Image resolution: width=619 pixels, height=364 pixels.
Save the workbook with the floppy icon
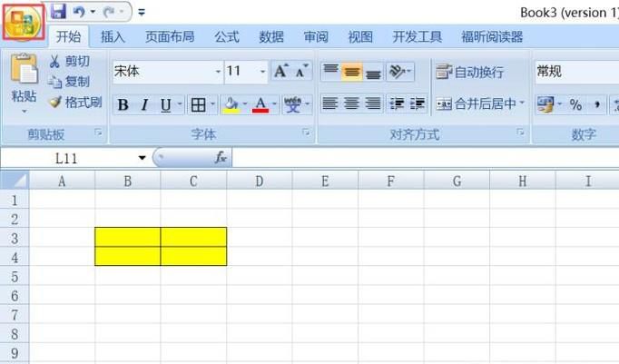coord(58,11)
